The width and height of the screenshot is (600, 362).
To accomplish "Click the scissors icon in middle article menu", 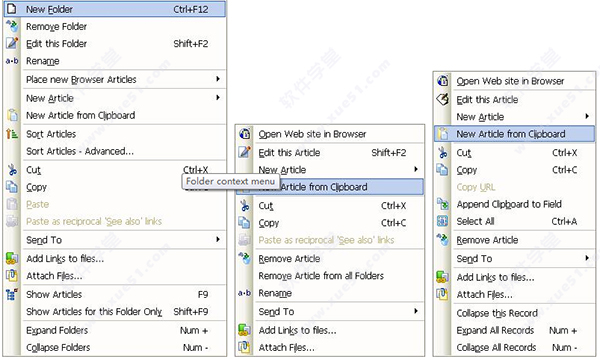I will 245,205.
